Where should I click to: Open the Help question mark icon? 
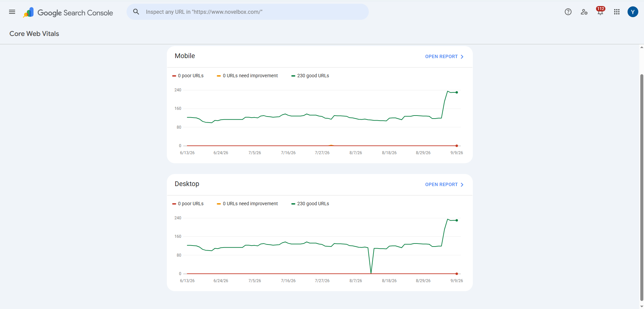568,12
